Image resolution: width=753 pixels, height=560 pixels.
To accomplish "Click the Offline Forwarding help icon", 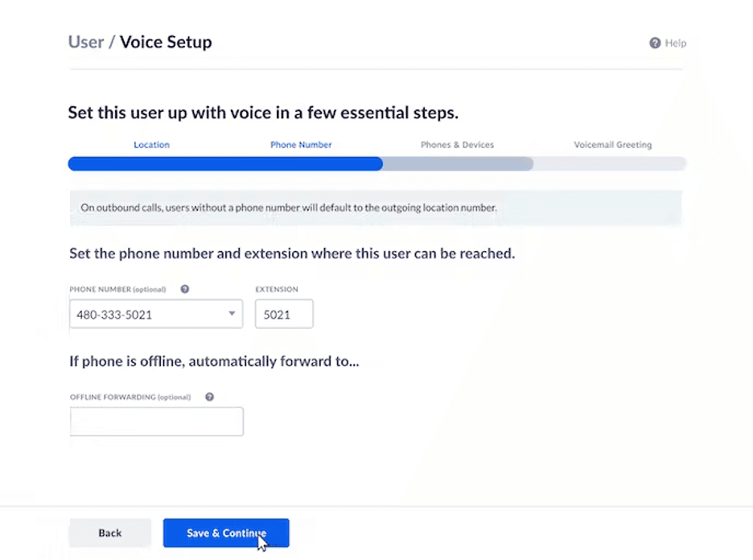I will tap(210, 397).
